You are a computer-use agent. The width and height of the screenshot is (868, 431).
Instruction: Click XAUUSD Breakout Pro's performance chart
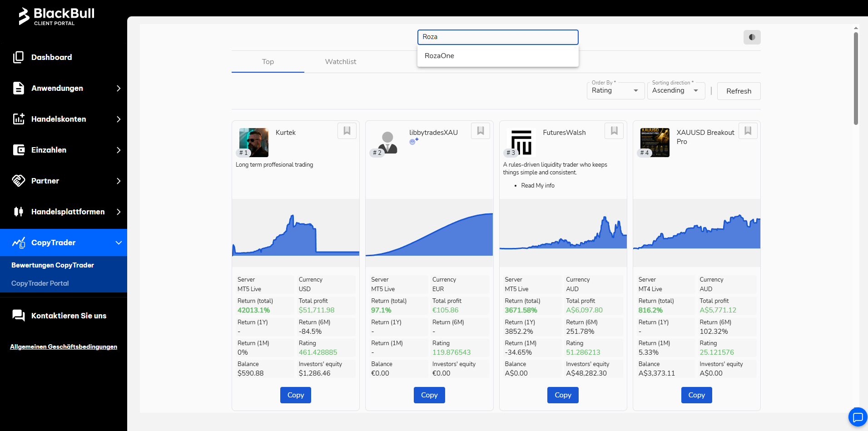point(697,233)
